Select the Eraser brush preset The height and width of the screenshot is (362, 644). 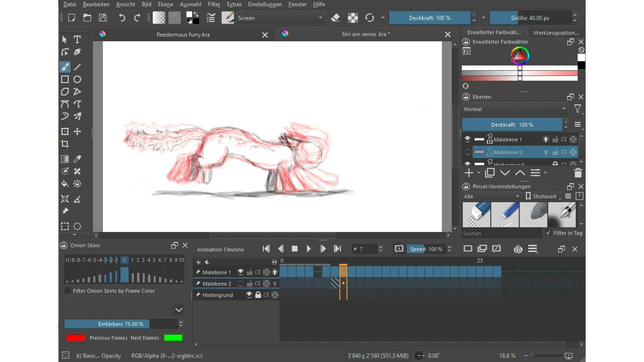click(476, 215)
